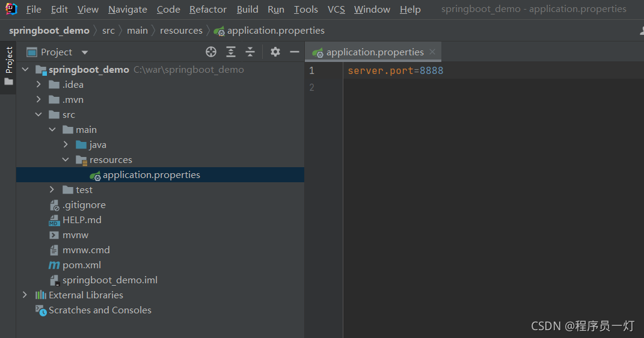The width and height of the screenshot is (644, 338).
Task: Click the Markdown icon beside HELP.md
Action: [54, 221]
